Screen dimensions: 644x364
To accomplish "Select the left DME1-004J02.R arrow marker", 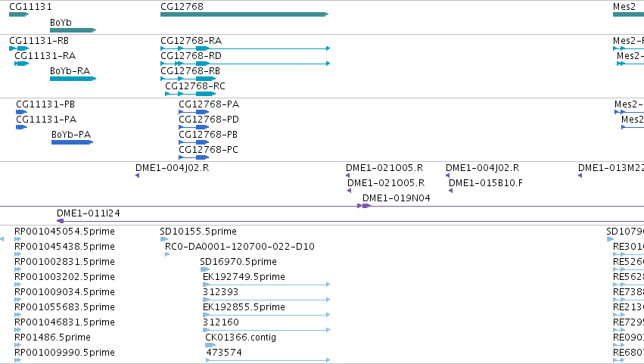I will click(x=138, y=176).
